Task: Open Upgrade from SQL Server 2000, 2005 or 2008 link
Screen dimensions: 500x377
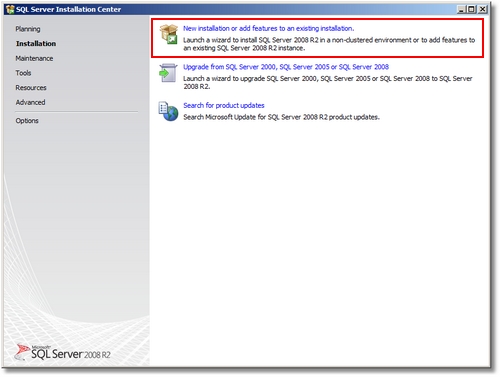Action: pos(286,67)
